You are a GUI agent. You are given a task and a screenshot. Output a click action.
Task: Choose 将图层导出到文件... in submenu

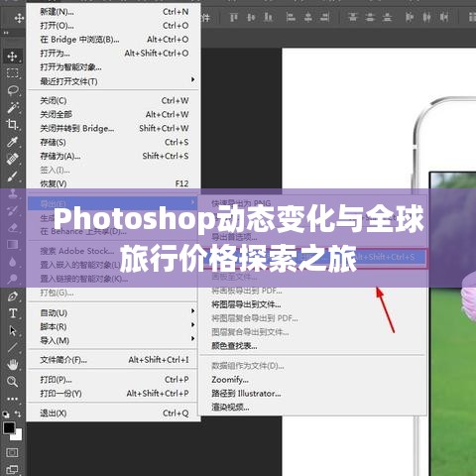point(312,304)
